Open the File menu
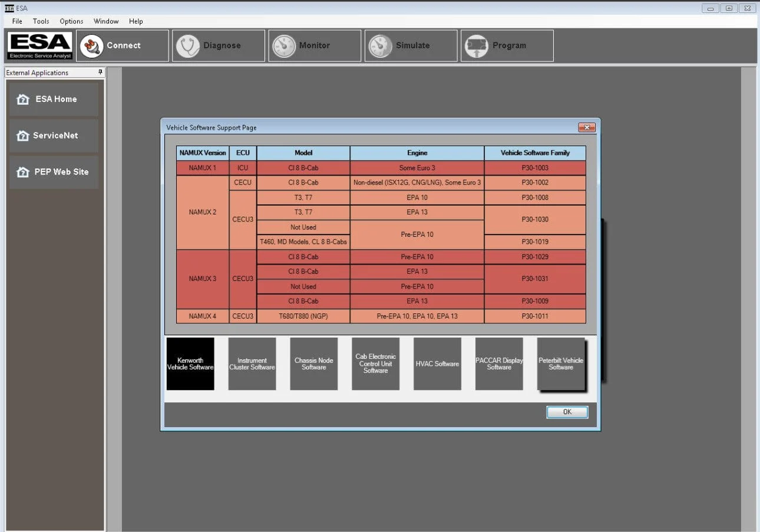The width and height of the screenshot is (760, 532). [17, 21]
